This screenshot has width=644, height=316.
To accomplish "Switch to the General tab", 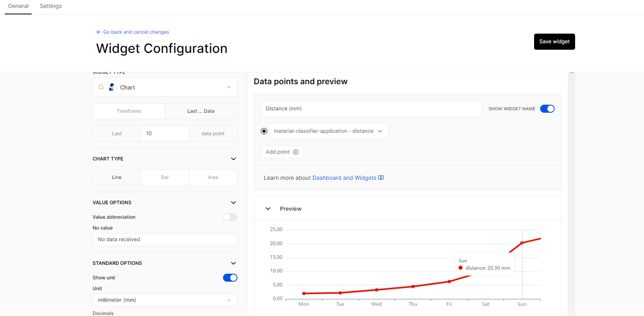I will pyautogui.click(x=18, y=6).
